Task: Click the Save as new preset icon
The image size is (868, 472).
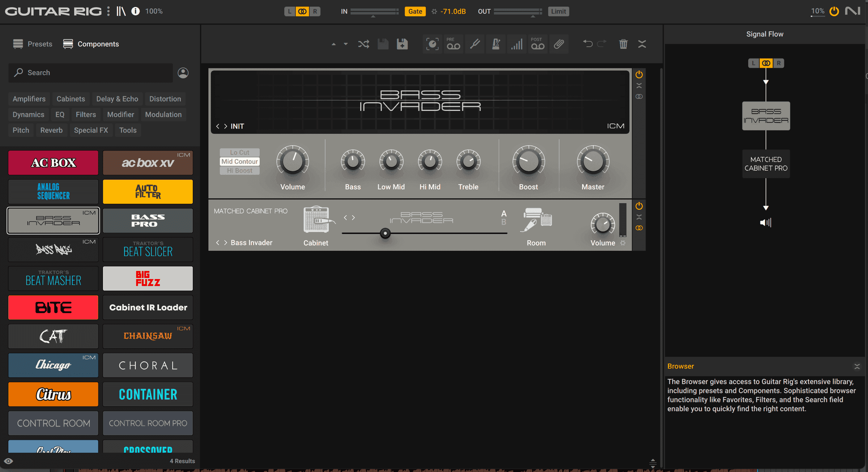Action: 402,44
